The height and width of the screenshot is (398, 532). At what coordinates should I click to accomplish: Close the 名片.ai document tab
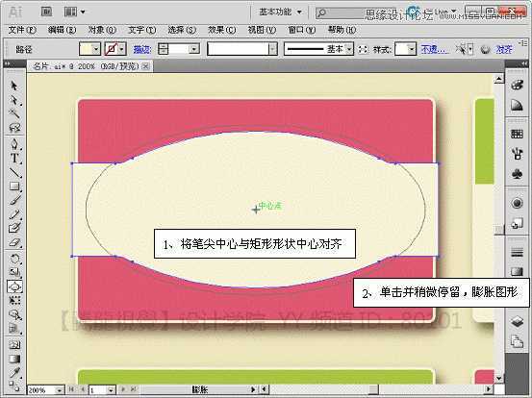(x=146, y=66)
